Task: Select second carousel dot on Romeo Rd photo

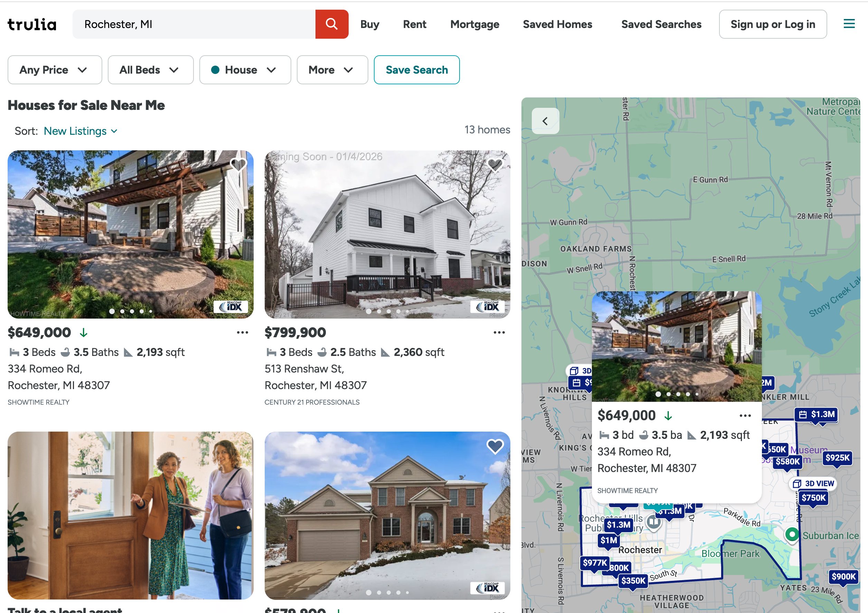Action: pos(122,311)
